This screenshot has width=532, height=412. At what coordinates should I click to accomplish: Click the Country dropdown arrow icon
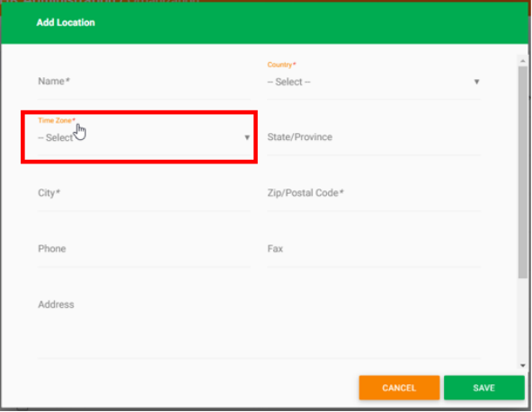click(x=476, y=82)
